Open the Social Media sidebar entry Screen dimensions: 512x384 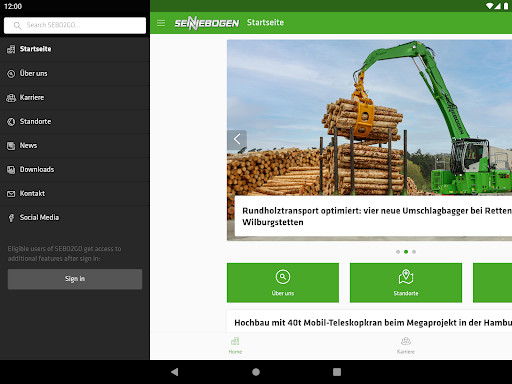click(x=75, y=217)
